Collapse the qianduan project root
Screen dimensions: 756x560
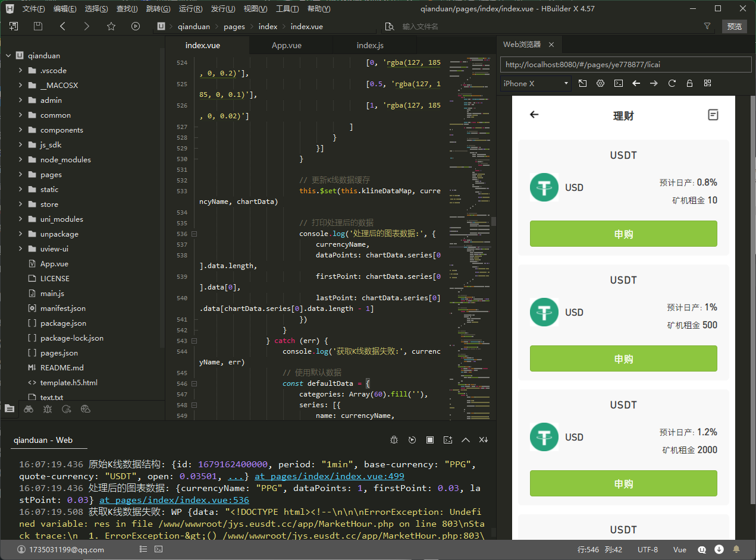pyautogui.click(x=9, y=56)
